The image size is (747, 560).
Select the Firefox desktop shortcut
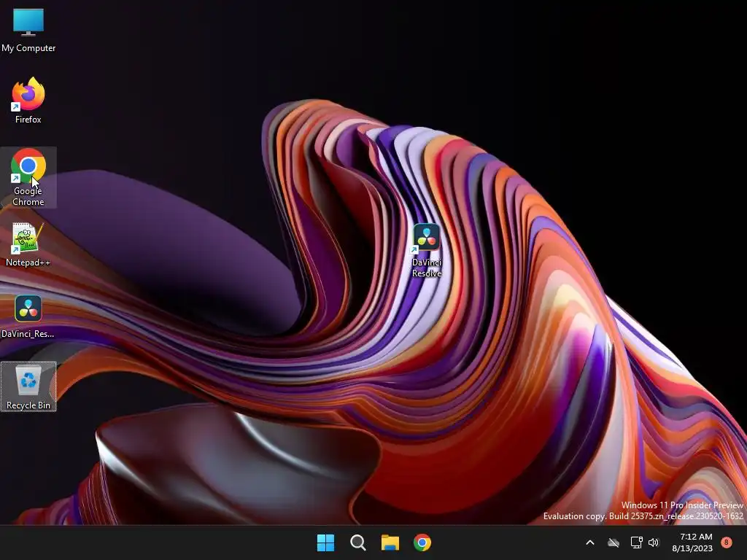(x=28, y=101)
